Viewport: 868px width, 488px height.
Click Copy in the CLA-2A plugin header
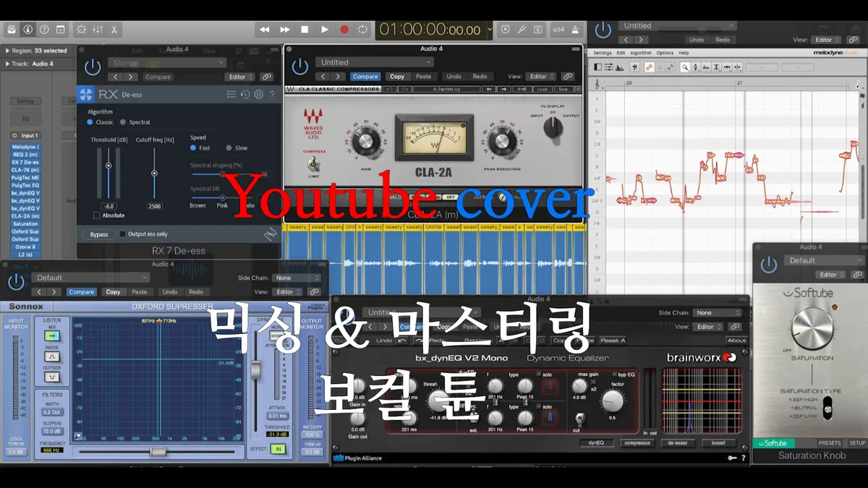coord(397,77)
